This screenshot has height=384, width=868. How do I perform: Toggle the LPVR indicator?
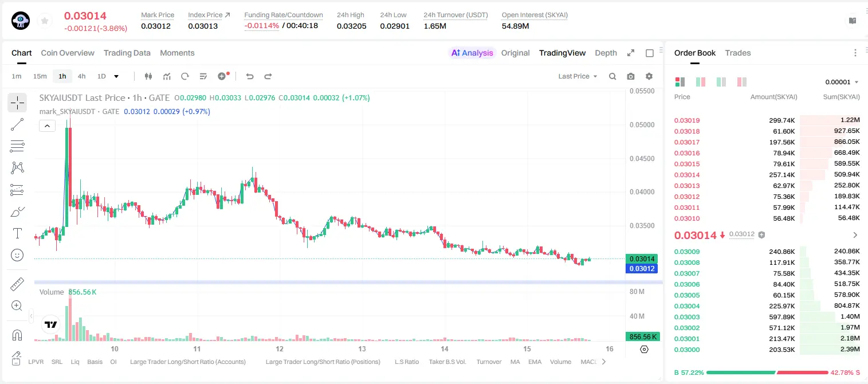click(36, 362)
